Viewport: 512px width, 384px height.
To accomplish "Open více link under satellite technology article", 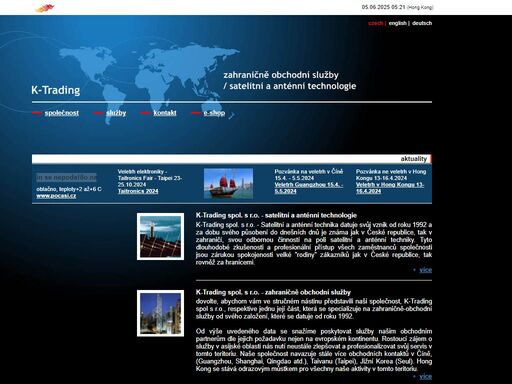I will tap(425, 270).
